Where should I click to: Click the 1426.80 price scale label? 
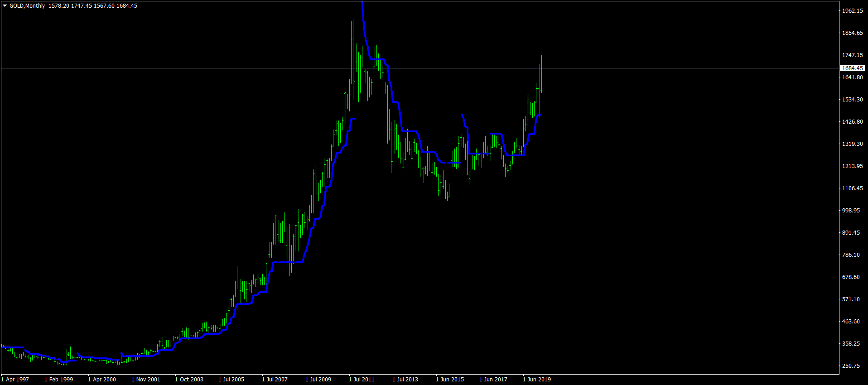pos(853,122)
